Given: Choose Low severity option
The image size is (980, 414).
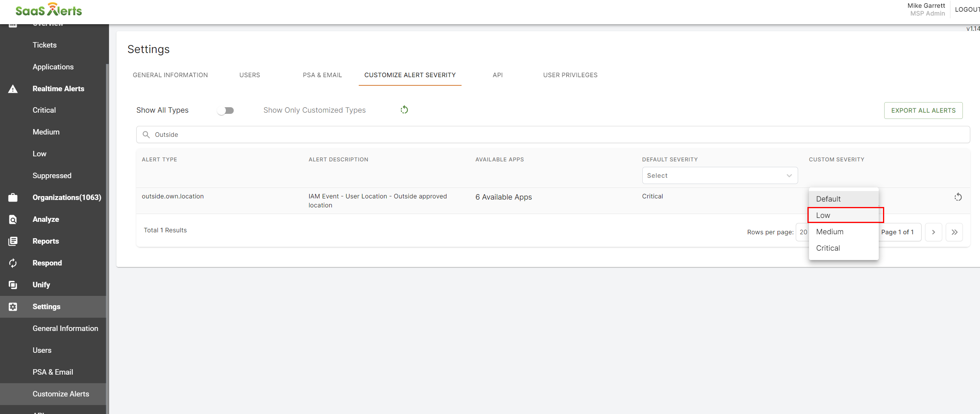Looking at the screenshot, I should [x=844, y=215].
